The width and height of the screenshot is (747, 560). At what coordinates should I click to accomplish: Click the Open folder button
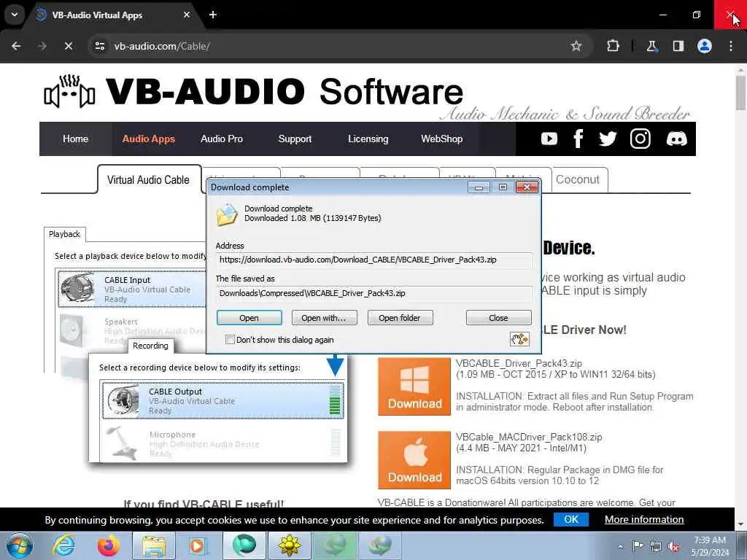[x=400, y=318]
